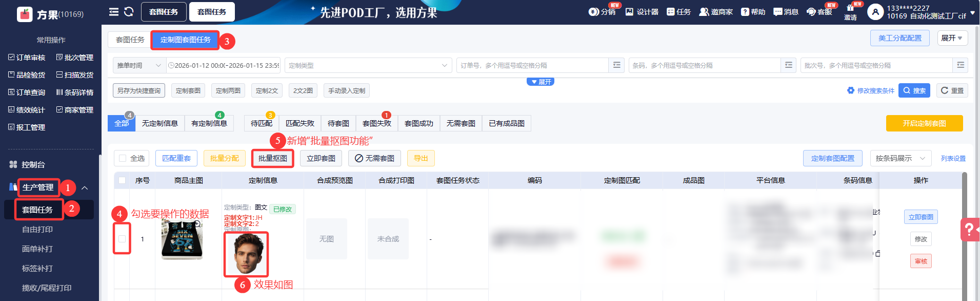Open 报工管理 shortcut in the sidebar
Image resolution: width=980 pixels, height=301 pixels.
point(27,127)
